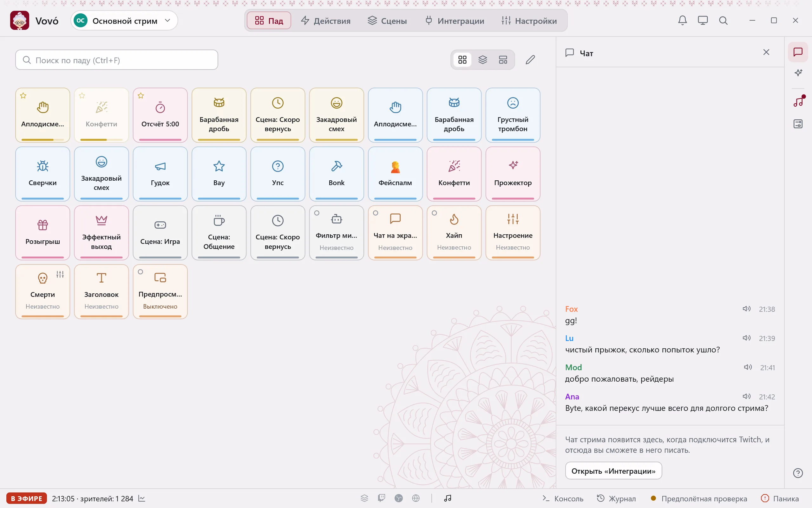812x508 pixels.
Task: Open the Действия tab
Action: click(x=325, y=21)
